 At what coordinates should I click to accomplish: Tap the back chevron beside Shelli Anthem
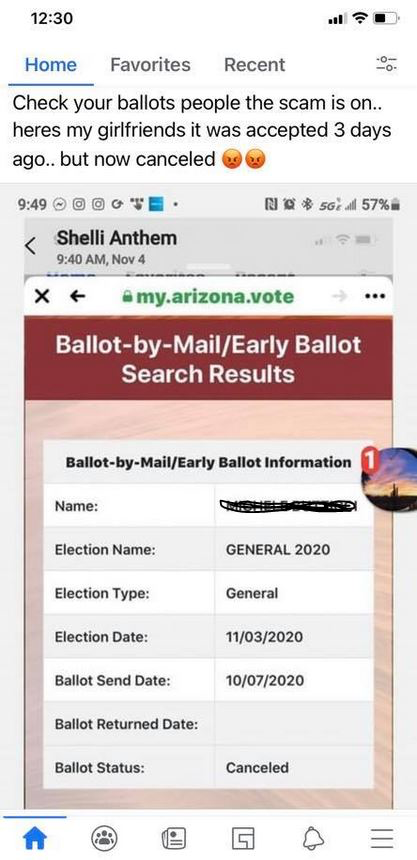pyautogui.click(x=32, y=245)
